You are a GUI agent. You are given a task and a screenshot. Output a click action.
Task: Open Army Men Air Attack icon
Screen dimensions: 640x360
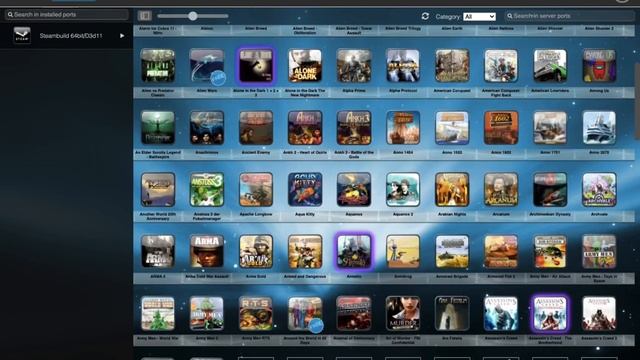[550, 251]
